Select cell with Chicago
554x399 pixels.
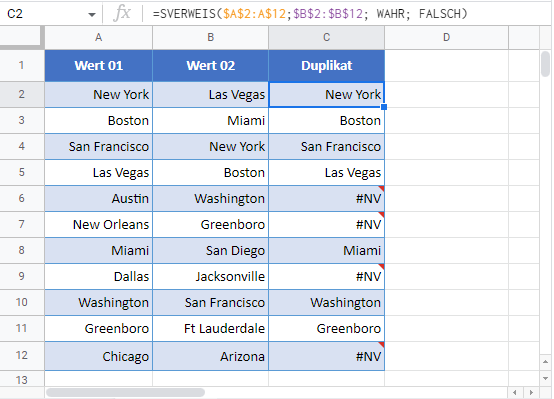click(99, 356)
